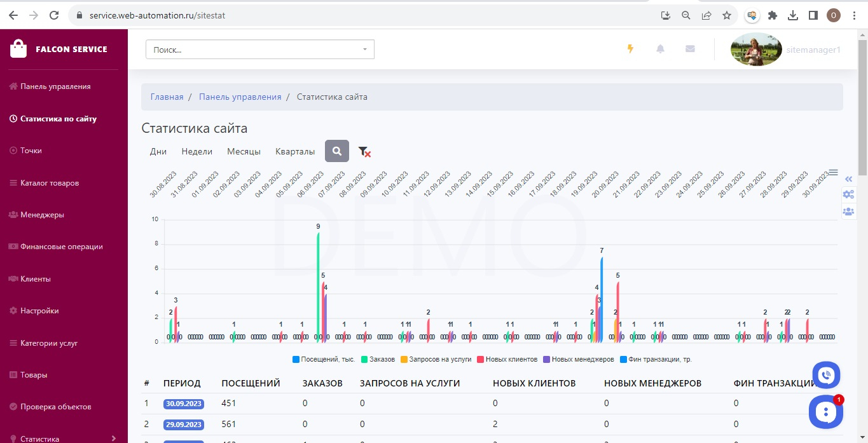Switch to the 'Кварталы' period tab
This screenshot has width=868, height=443.
(295, 151)
